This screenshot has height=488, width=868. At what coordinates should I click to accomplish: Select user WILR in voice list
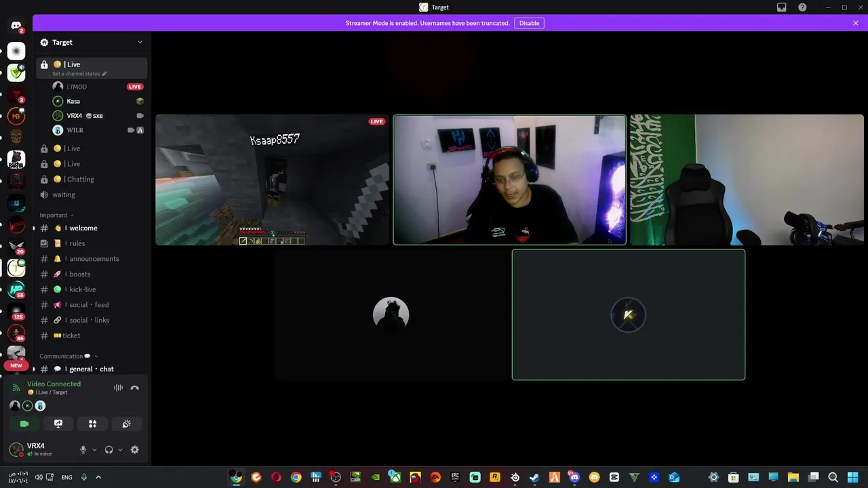(x=98, y=130)
